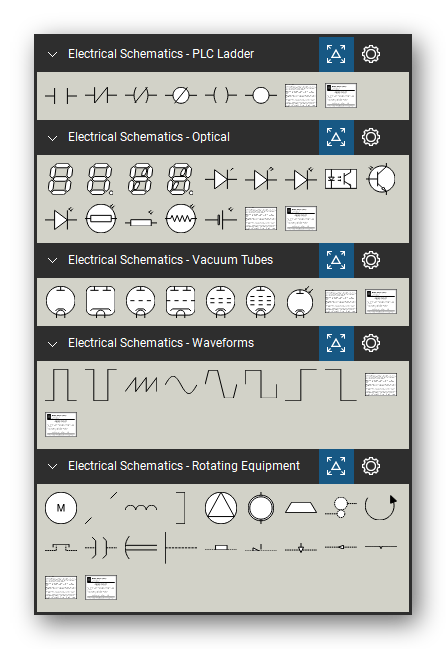
Task: Open settings gear for Vacuum Tubes
Action: (x=371, y=260)
